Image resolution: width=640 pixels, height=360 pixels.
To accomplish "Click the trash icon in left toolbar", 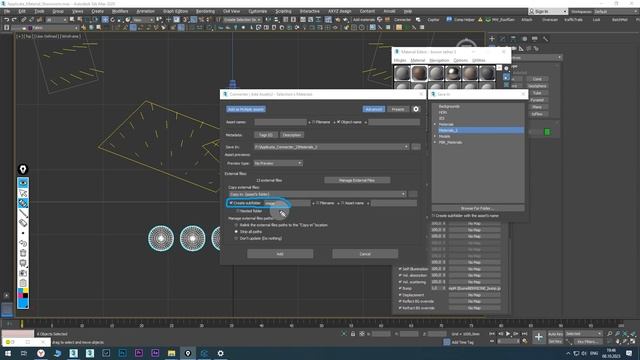I will [x=23, y=253].
